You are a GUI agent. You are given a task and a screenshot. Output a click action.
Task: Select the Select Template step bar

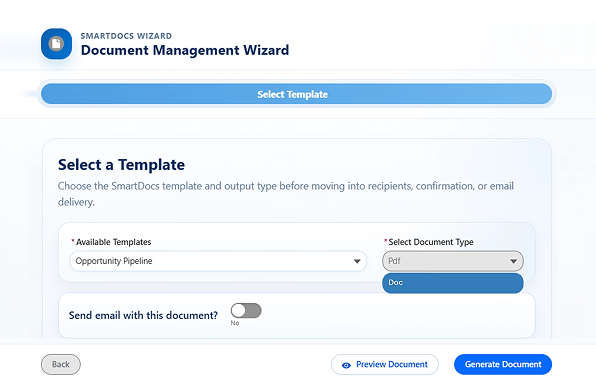tap(296, 94)
